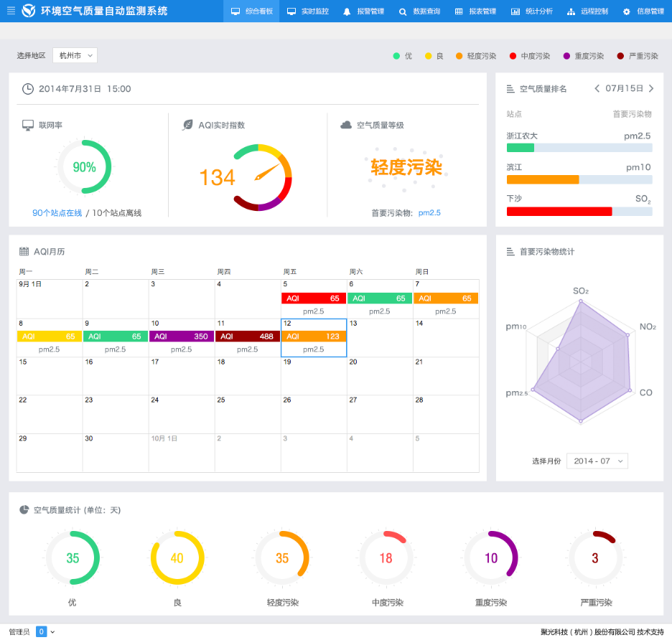672x640 pixels.
Task: Click the red 下沙 SO2 ranking bar
Action: coord(559,212)
